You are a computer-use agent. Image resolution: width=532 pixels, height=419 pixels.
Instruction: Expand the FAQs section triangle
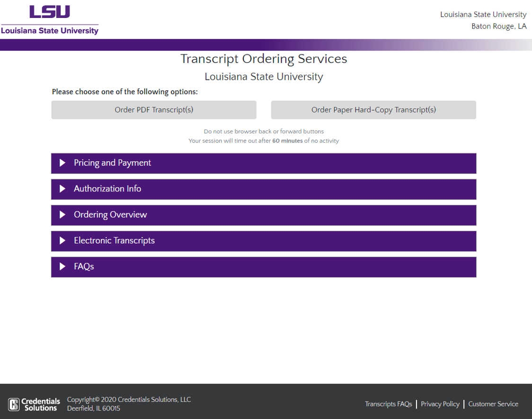coord(62,266)
